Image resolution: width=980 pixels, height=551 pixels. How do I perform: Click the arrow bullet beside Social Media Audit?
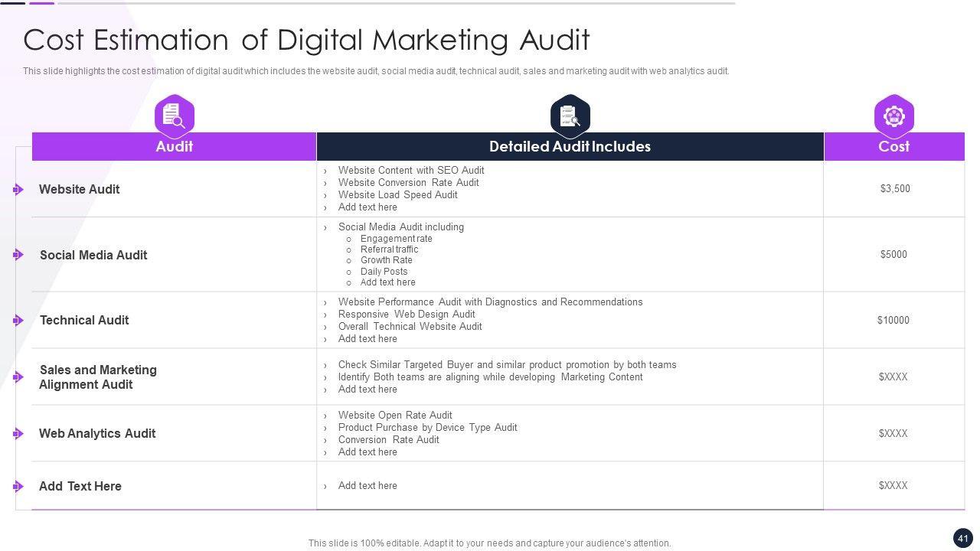pyautogui.click(x=18, y=255)
